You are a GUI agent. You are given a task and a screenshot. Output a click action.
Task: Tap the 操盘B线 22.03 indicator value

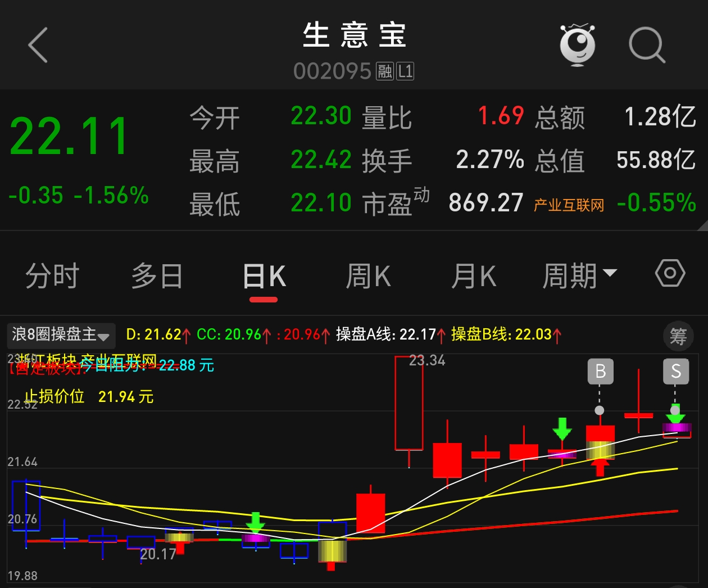[506, 334]
